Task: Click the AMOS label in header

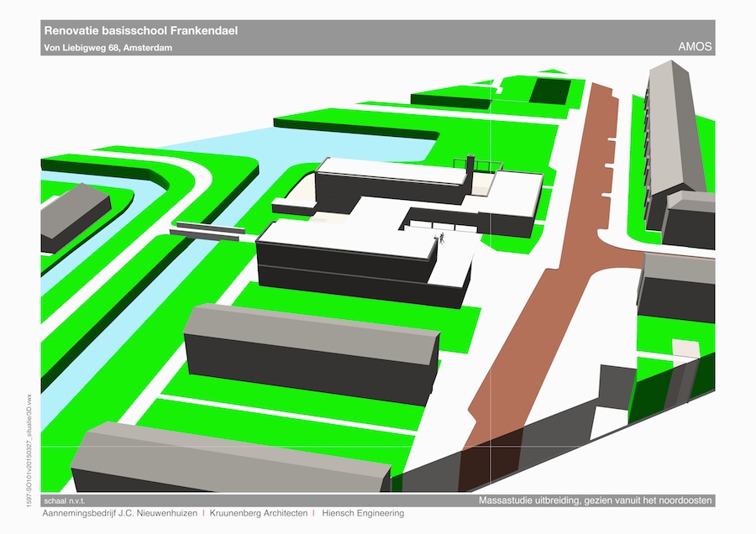Action: point(694,47)
